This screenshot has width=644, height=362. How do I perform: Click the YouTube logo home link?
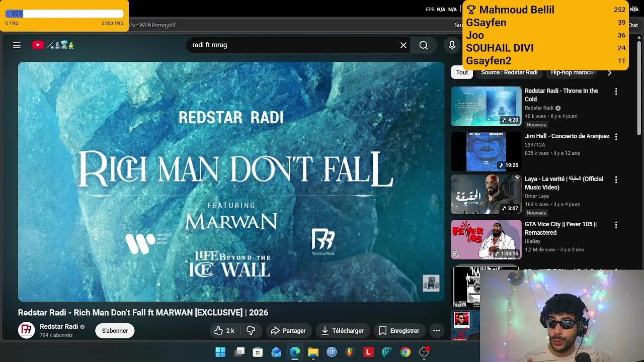click(53, 45)
